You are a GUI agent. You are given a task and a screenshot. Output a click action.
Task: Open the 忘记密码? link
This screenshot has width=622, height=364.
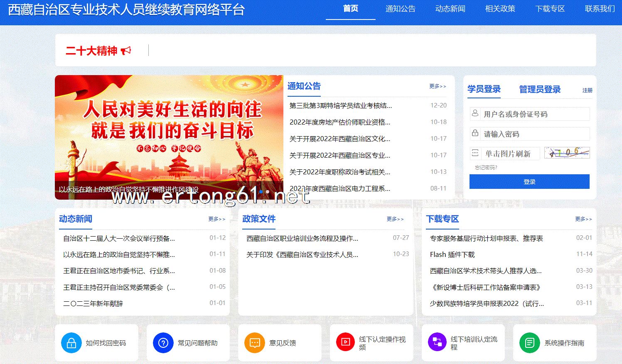486,168
